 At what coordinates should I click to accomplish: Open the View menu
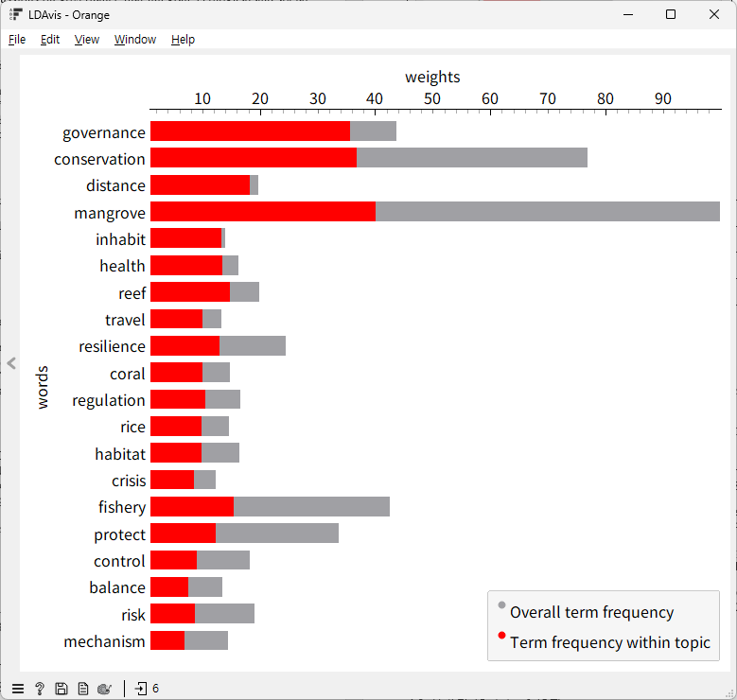(87, 40)
